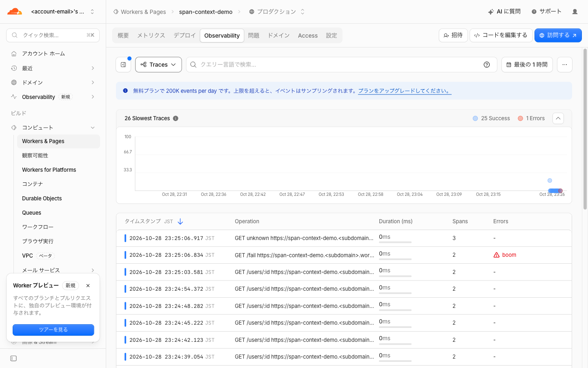The width and height of the screenshot is (588, 368).
Task: Click the AI に質問 sparkle button
Action: [504, 12]
